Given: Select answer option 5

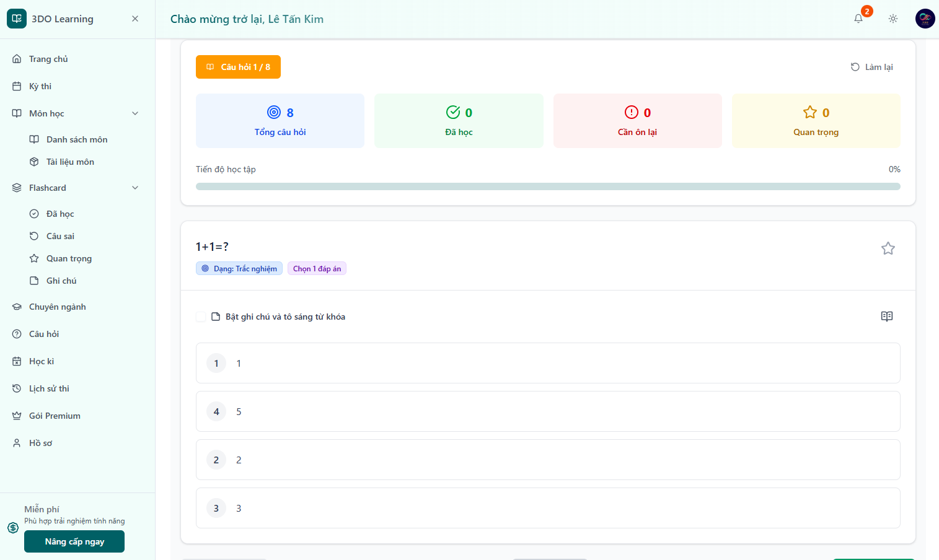Looking at the screenshot, I should point(547,411).
